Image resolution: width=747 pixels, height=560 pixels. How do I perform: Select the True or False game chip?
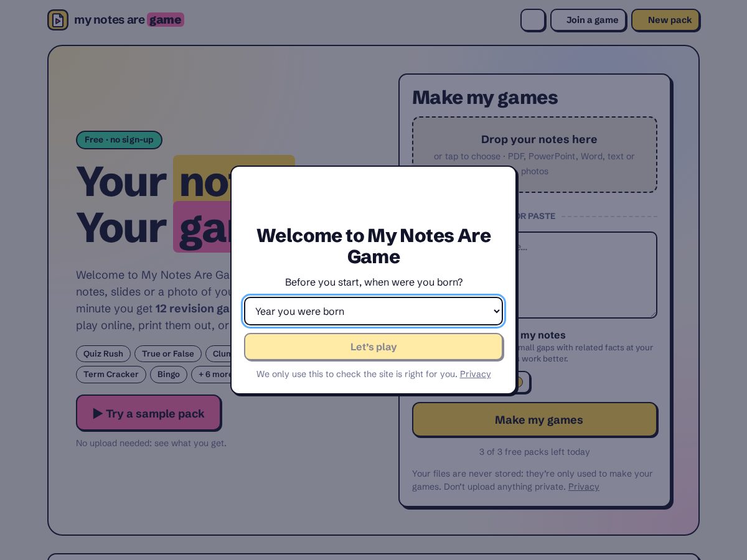click(168, 354)
